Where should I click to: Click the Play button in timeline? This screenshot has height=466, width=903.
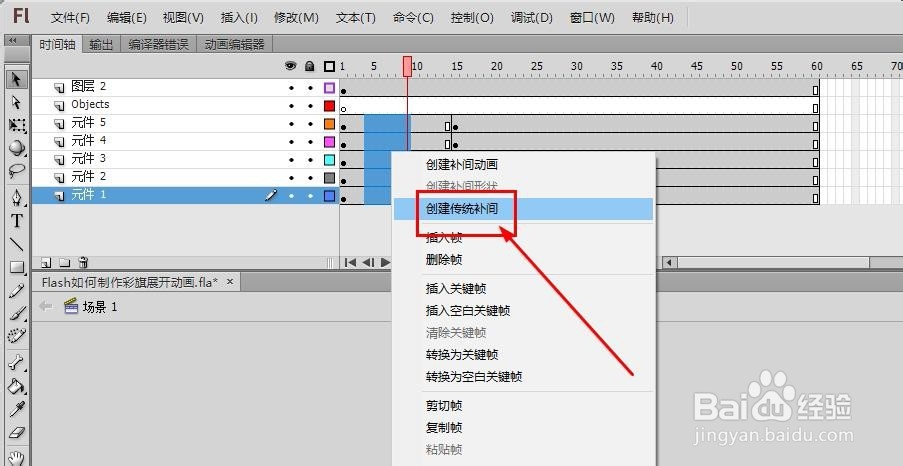385,263
